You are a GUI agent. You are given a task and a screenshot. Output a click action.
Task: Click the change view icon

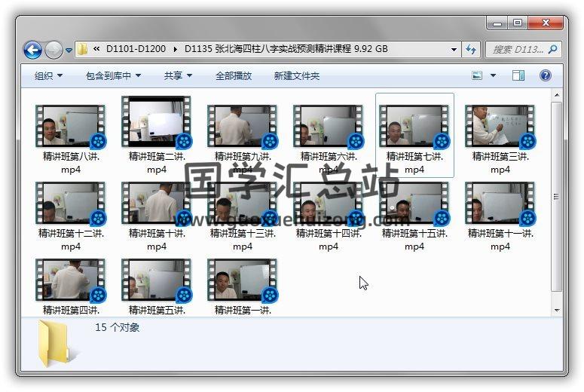[x=477, y=75]
